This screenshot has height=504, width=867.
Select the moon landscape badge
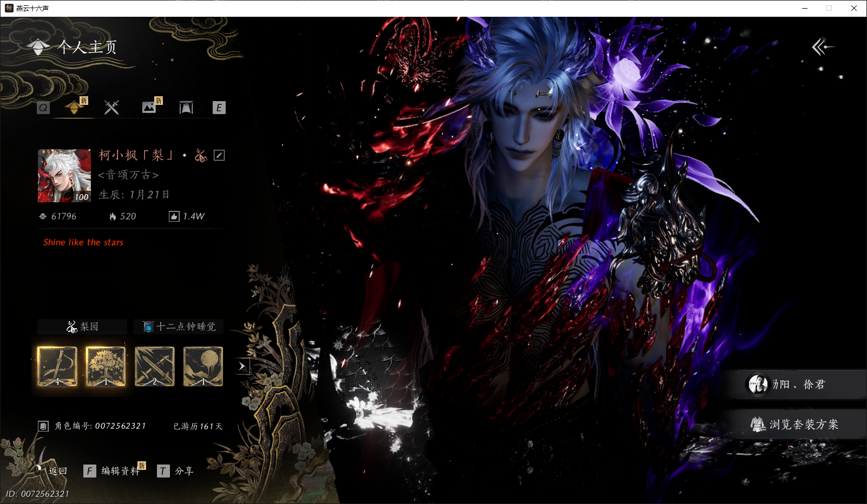(203, 367)
